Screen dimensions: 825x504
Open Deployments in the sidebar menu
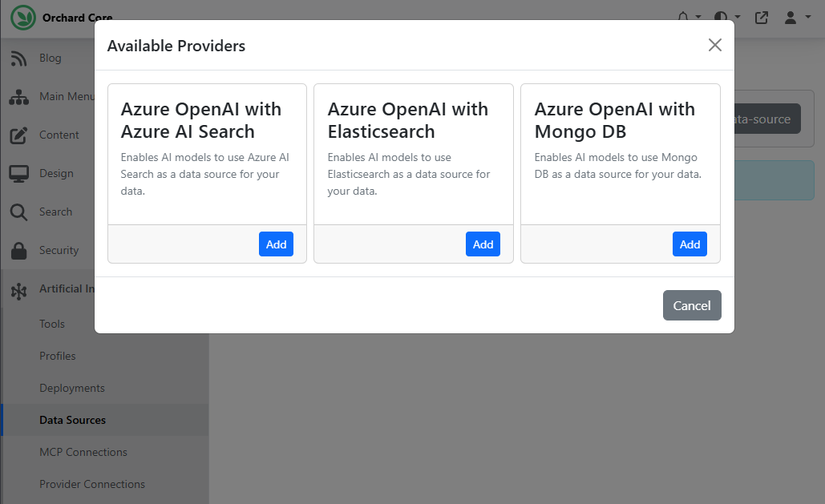[x=72, y=389]
